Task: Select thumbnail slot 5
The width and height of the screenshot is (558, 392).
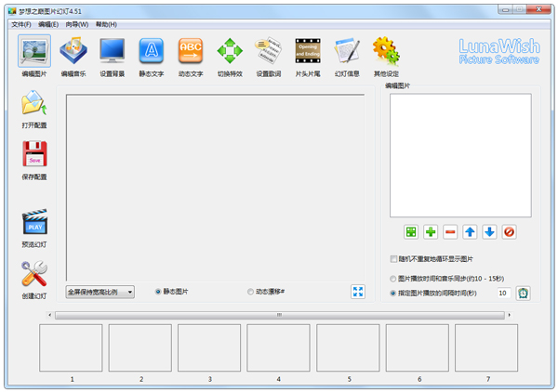Action: pyautogui.click(x=348, y=348)
